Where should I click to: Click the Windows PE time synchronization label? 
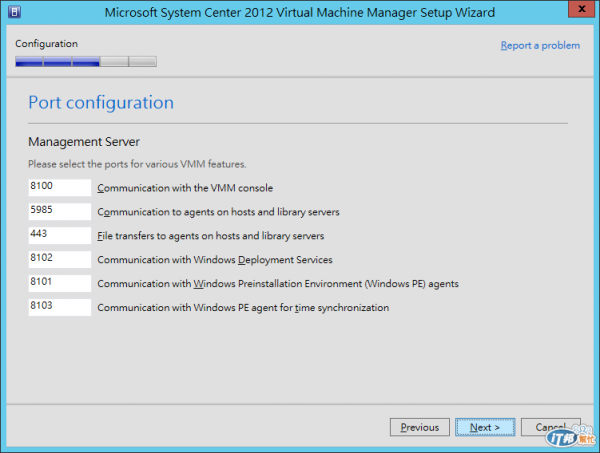(243, 308)
